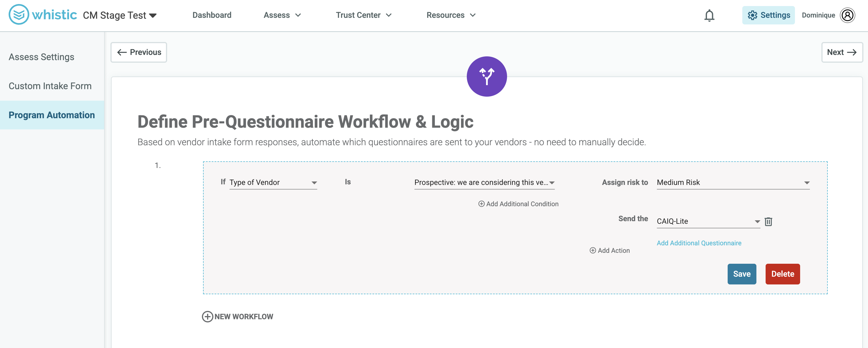
Task: Select Program Automation in sidebar
Action: point(52,115)
